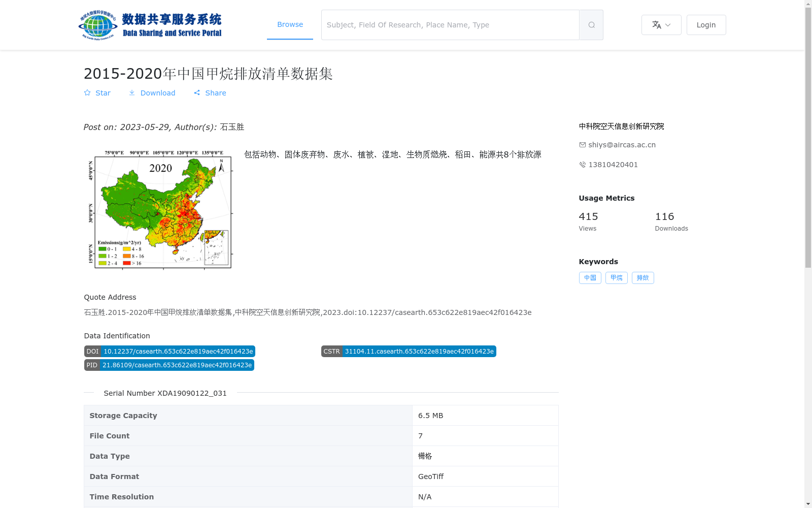Click the DOI identifier badge
Viewport: 812px width, 508px height.
170,352
